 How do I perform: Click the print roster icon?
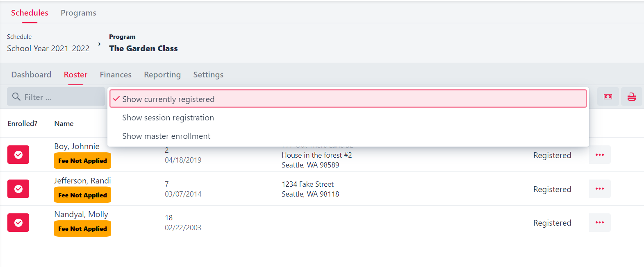click(632, 96)
